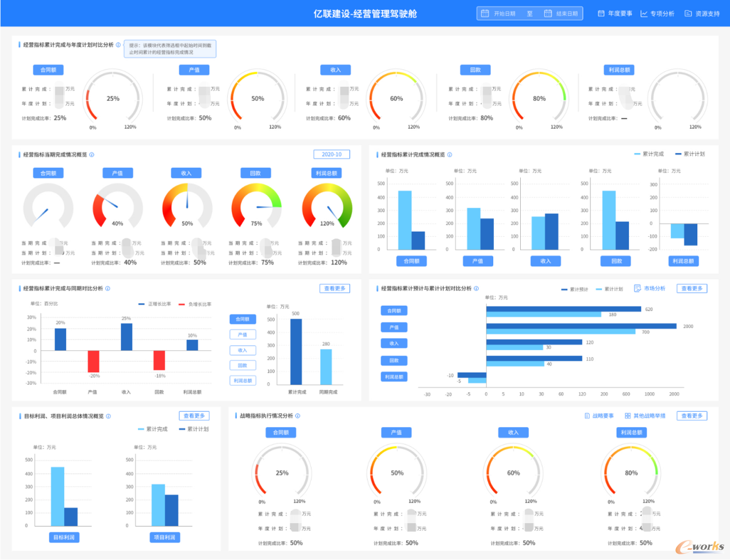Viewport: 730px width, 560px height.
Task: Click info icon beside 战略指标执行情况分析
Action: (297, 416)
